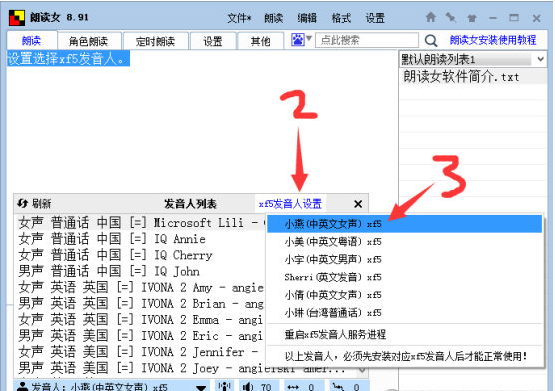Switch to the 朗读 tab
Screen dimensions: 555x391
32,41
